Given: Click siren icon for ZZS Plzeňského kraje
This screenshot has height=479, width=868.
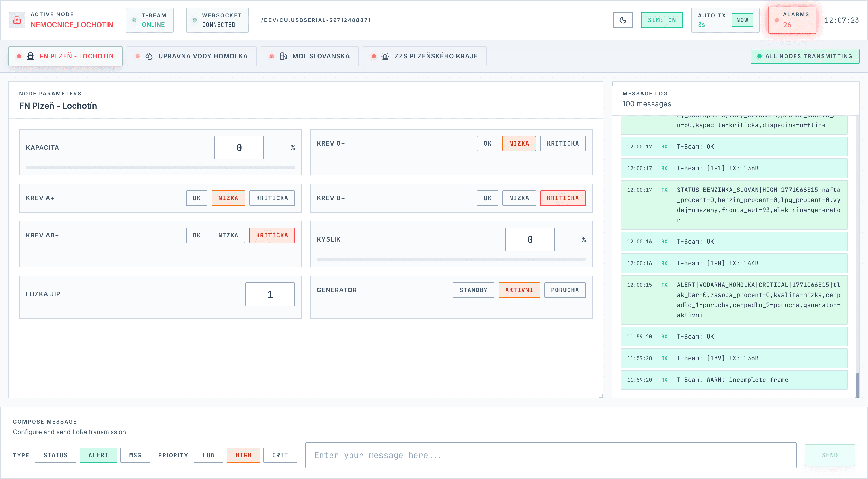Looking at the screenshot, I should (x=385, y=56).
